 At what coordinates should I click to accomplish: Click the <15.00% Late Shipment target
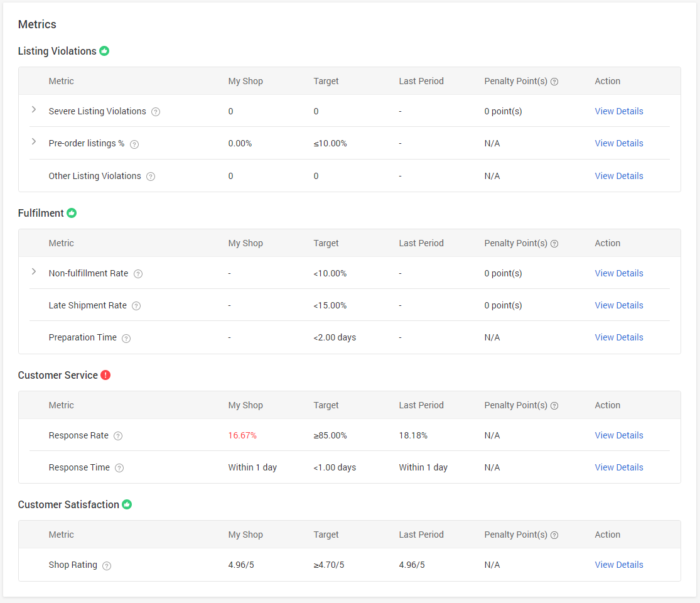330,305
